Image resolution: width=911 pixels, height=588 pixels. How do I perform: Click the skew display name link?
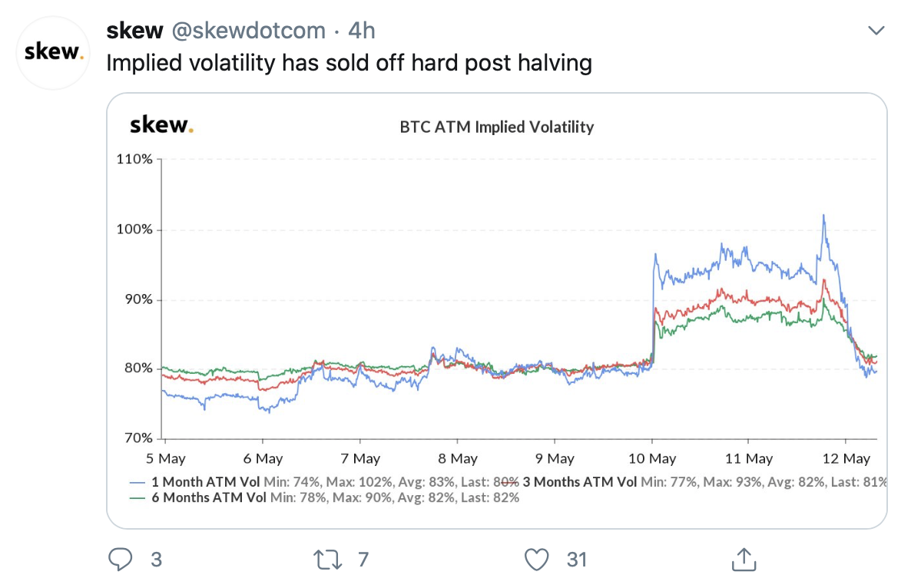(x=135, y=30)
